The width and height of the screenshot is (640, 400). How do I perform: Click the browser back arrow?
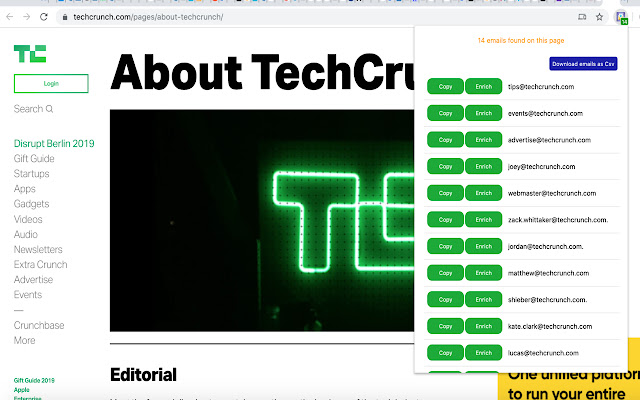10,17
